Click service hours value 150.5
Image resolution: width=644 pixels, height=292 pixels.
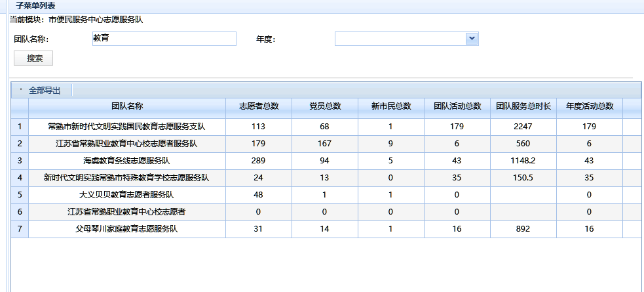click(523, 178)
